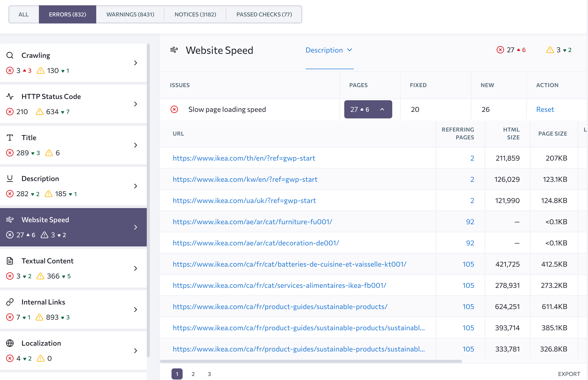Click the Textual Content document icon
This screenshot has height=380, width=588.
click(10, 261)
